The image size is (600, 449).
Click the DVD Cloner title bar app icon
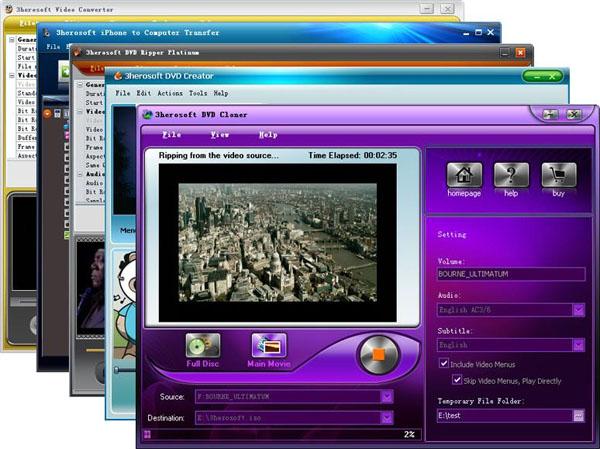pos(147,114)
